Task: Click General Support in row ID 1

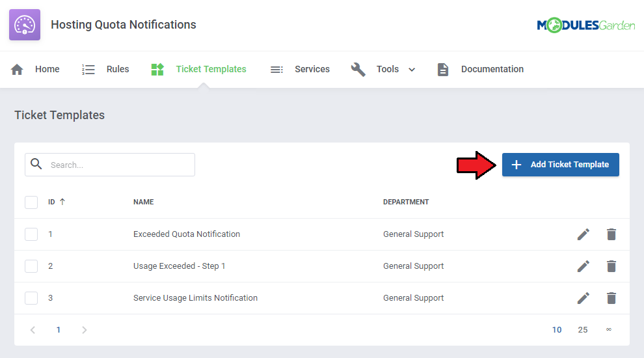Action: click(x=413, y=234)
